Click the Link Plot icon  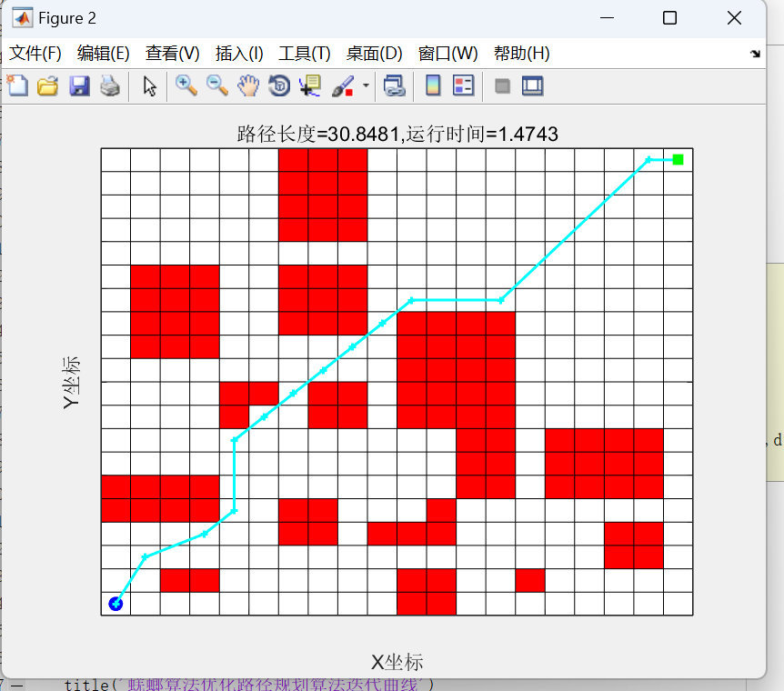[x=394, y=86]
